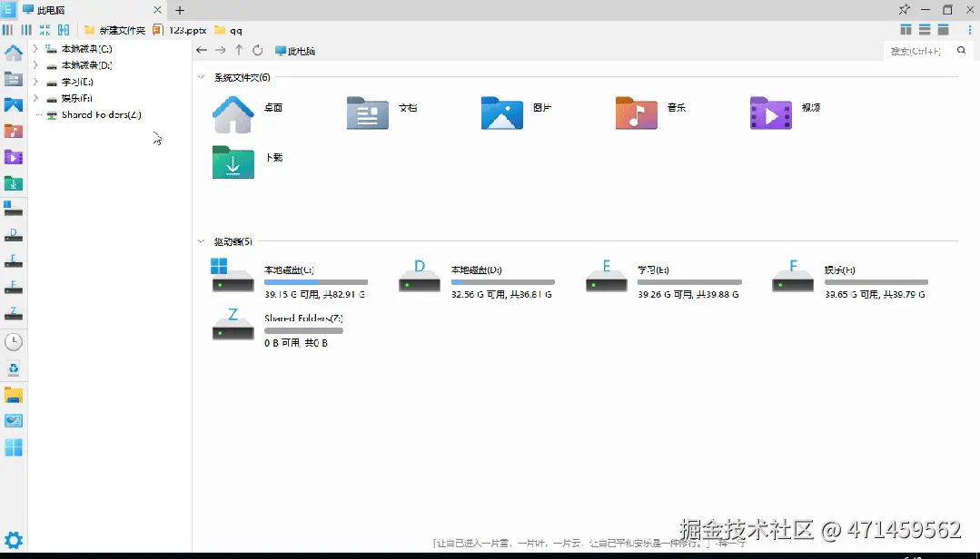
Task: Select Shared Folders(Z:) in the tree
Action: (101, 115)
